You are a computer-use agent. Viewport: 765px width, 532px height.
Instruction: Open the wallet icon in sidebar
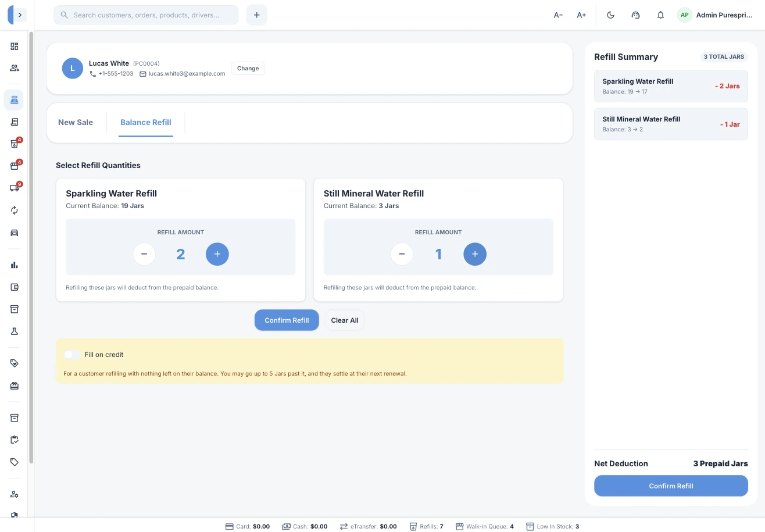click(15, 287)
